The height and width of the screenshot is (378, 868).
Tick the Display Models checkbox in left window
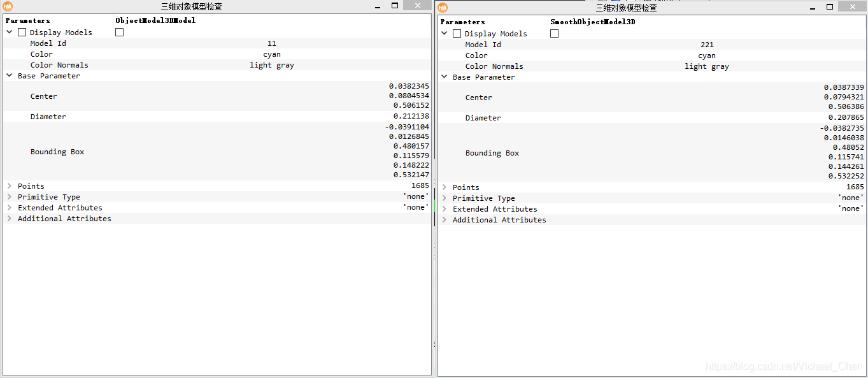coord(22,32)
